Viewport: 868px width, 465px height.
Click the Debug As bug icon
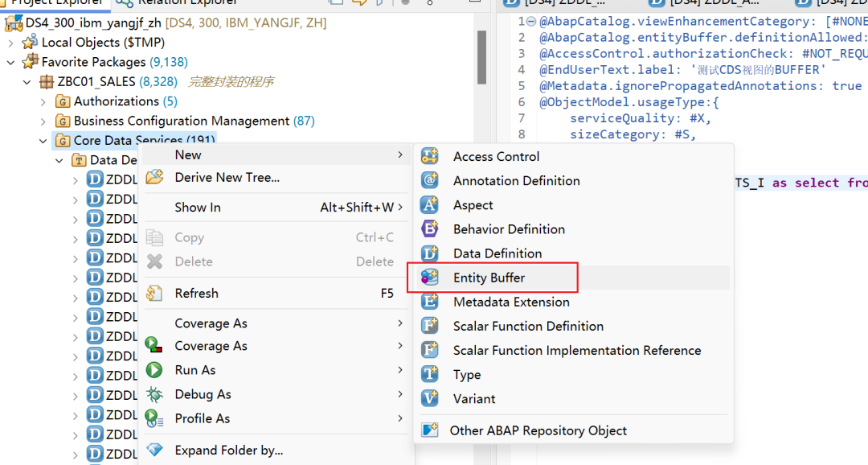point(154,394)
